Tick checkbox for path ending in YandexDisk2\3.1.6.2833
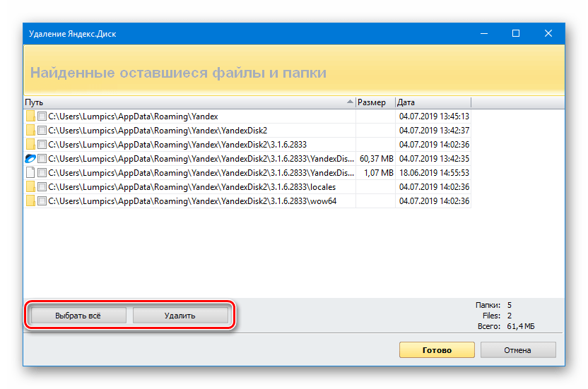 (42, 145)
